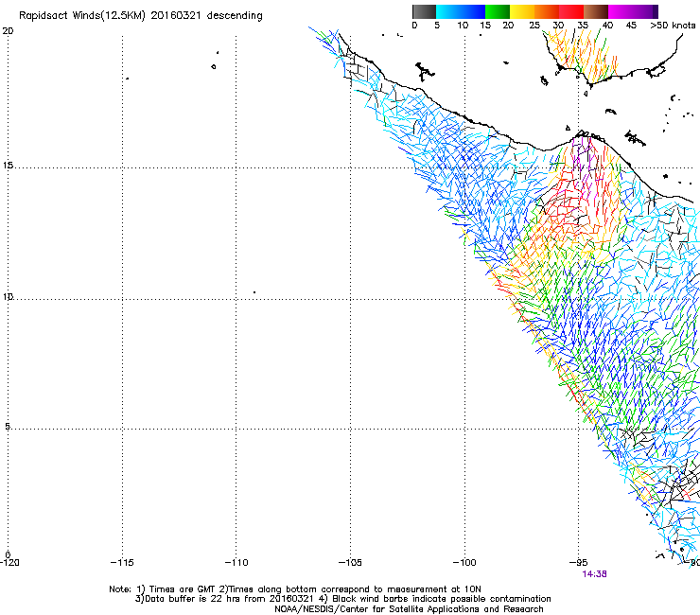
Task: Click the 'NOAA/NESDIS/Center for Satellite Applications' credit line
Action: click(409, 609)
